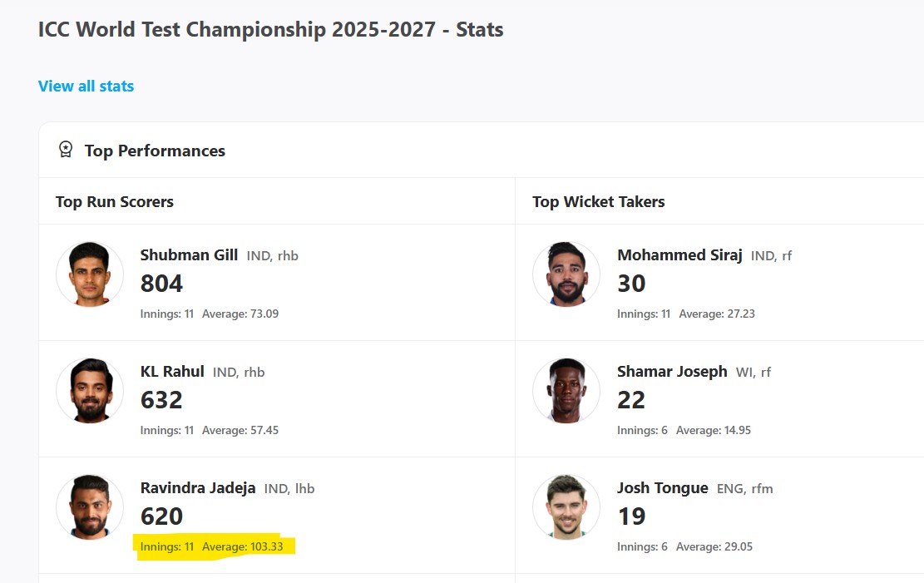This screenshot has height=583, width=924.
Task: Click Shubman Gill's 804 runs total
Action: pyautogui.click(x=161, y=284)
